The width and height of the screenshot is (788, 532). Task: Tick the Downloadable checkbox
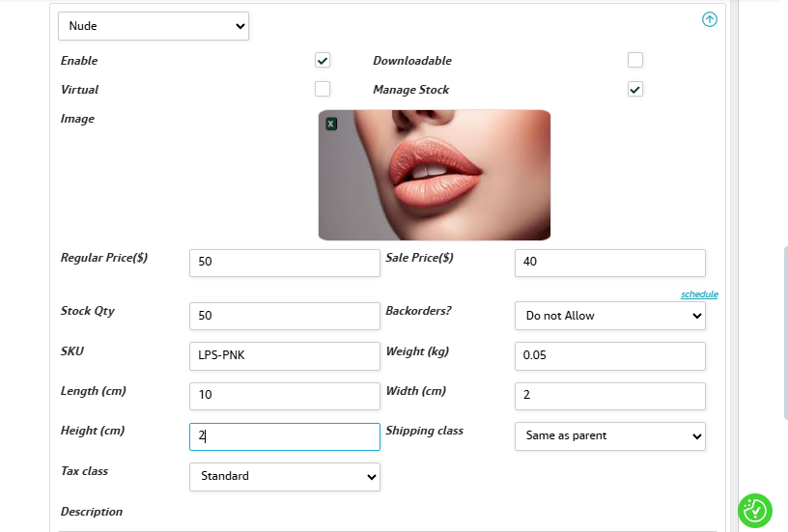tap(635, 60)
